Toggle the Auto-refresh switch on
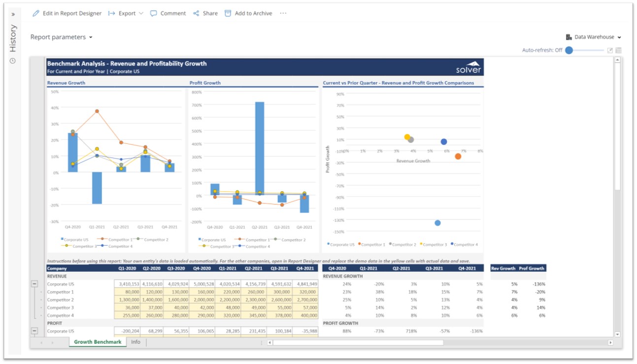Viewport: 637px width, 364px height. (569, 50)
